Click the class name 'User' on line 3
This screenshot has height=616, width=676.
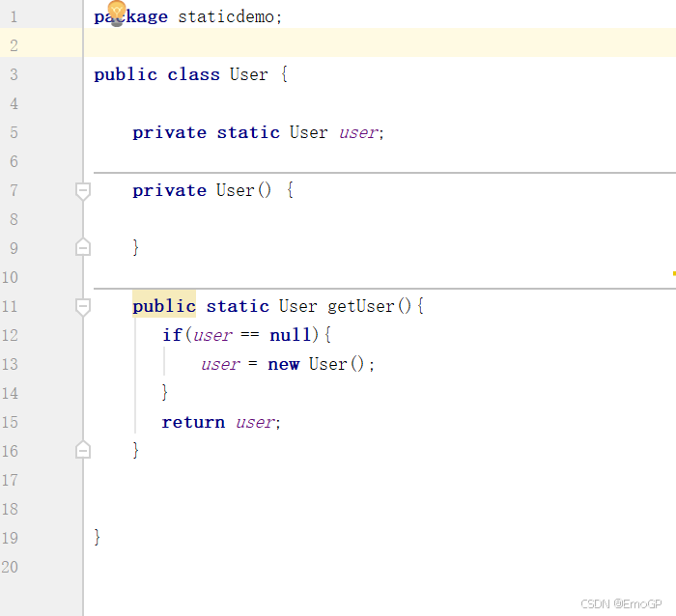pos(249,74)
